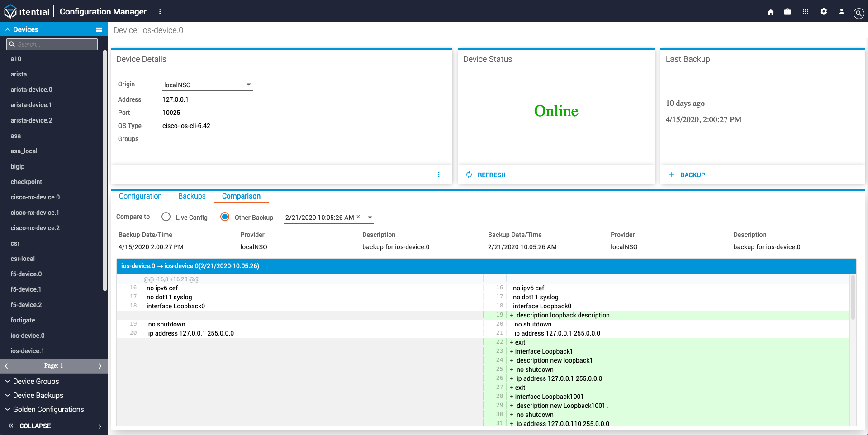Select the Comparison tab

(241, 196)
